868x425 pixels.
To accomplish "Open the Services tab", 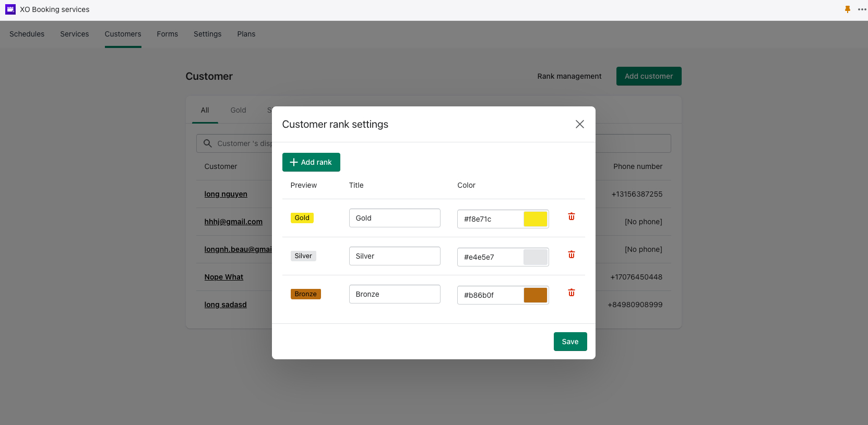I will pyautogui.click(x=75, y=34).
